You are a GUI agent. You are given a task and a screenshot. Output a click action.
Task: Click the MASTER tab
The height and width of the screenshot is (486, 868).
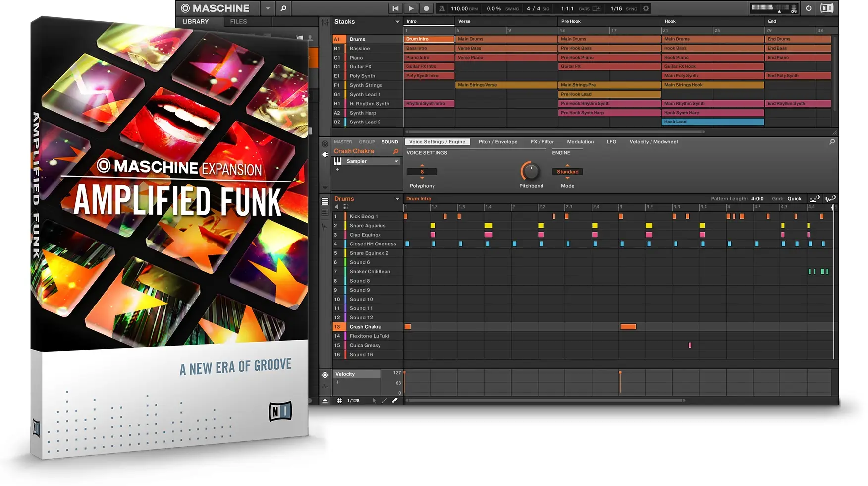343,142
